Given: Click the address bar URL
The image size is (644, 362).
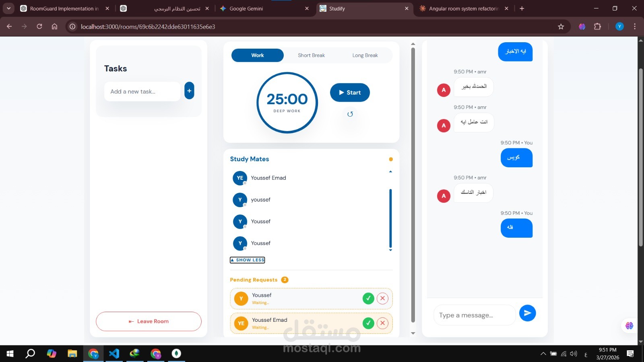Looking at the screenshot, I should pos(148,27).
